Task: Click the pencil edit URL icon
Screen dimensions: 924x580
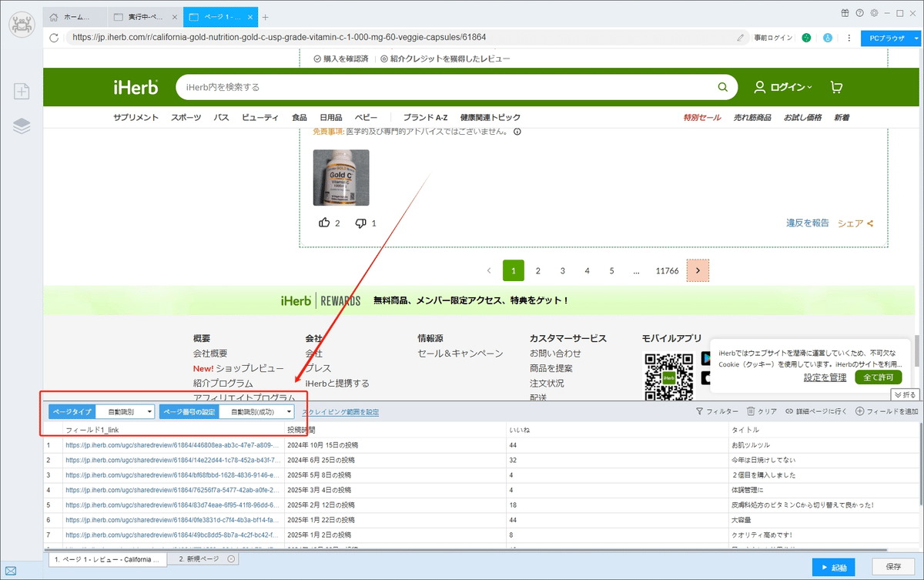Action: [741, 37]
